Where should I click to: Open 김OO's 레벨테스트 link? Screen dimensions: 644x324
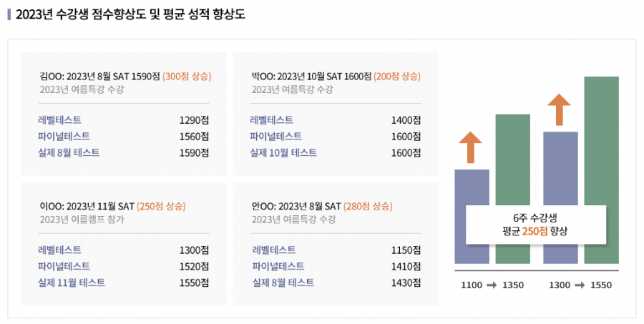pyautogui.click(x=59, y=120)
